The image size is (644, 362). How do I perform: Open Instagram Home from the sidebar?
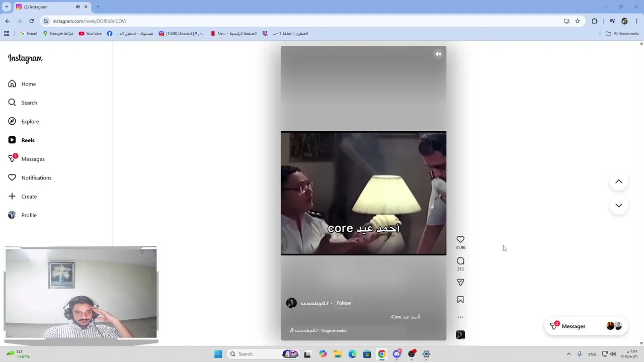(23, 84)
